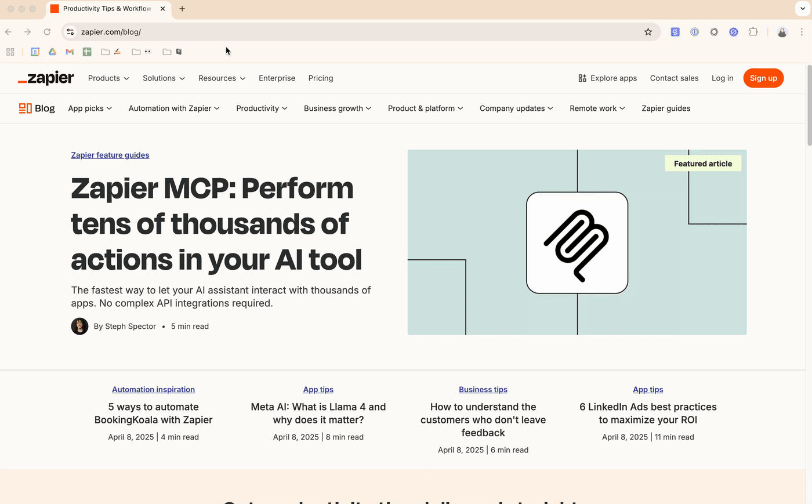Expand the Automation with Zapier dropdown
This screenshot has height=504, width=812.
point(174,108)
